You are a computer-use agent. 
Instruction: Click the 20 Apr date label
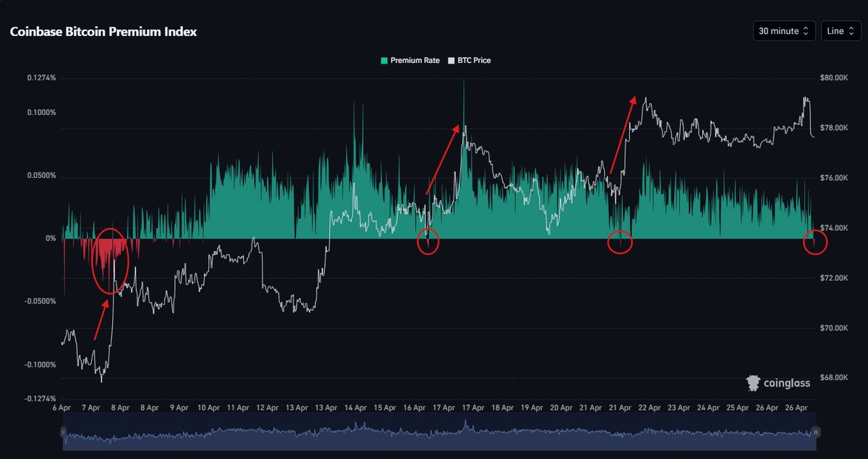(561, 408)
